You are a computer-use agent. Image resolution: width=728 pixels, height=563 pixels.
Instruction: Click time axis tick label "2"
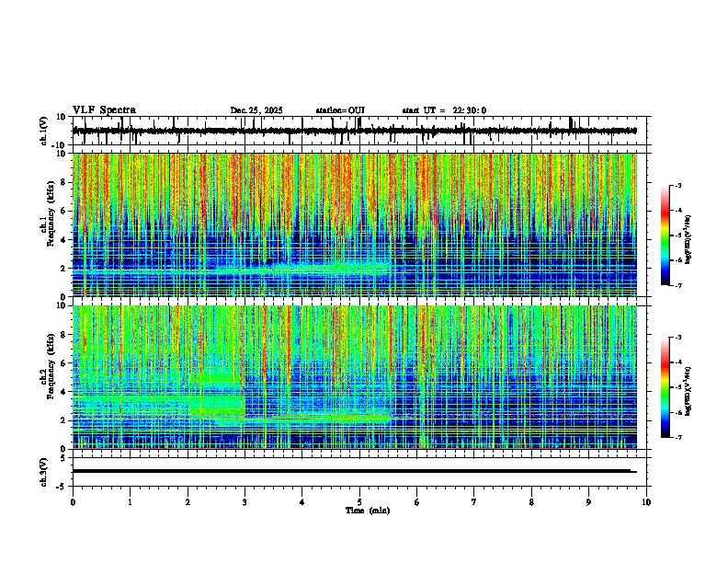point(188,502)
